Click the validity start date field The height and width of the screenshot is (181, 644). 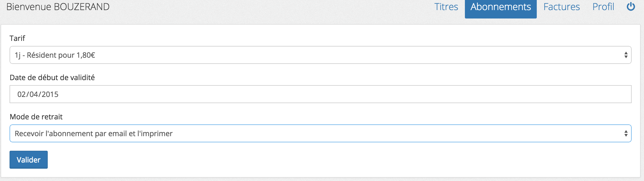(320, 94)
